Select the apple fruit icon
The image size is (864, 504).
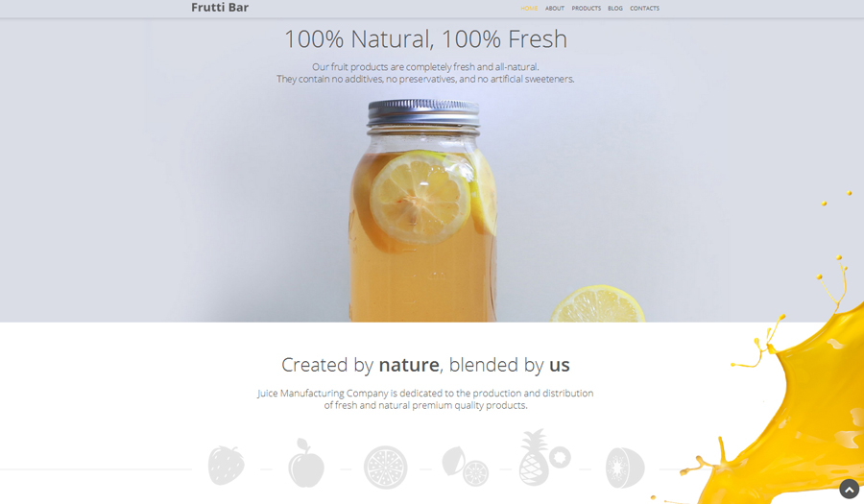point(306,463)
